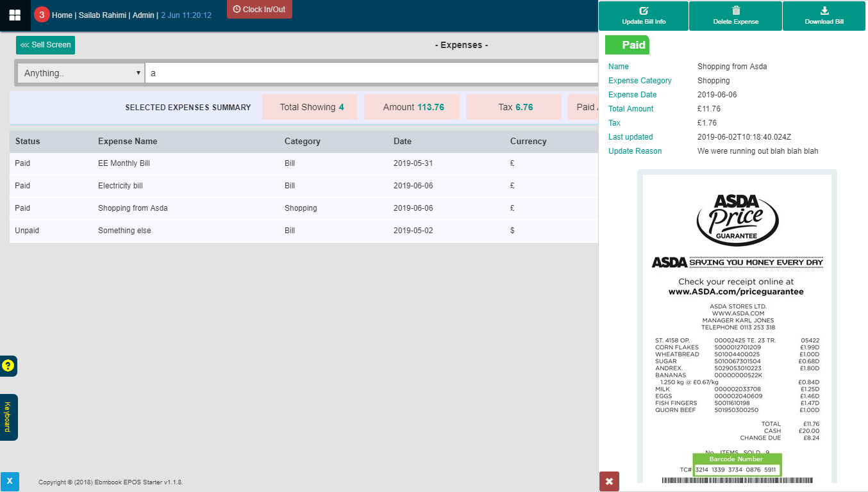This screenshot has width=868, height=492.
Task: Click the date 2019-05-02 cell
Action: (x=413, y=231)
